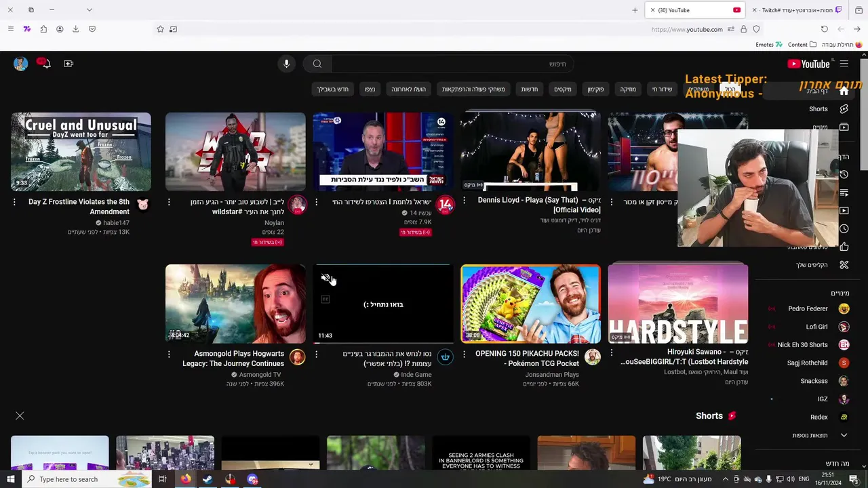Viewport: 868px width, 488px height.
Task: Open the YouTube account avatar menu
Action: point(20,64)
